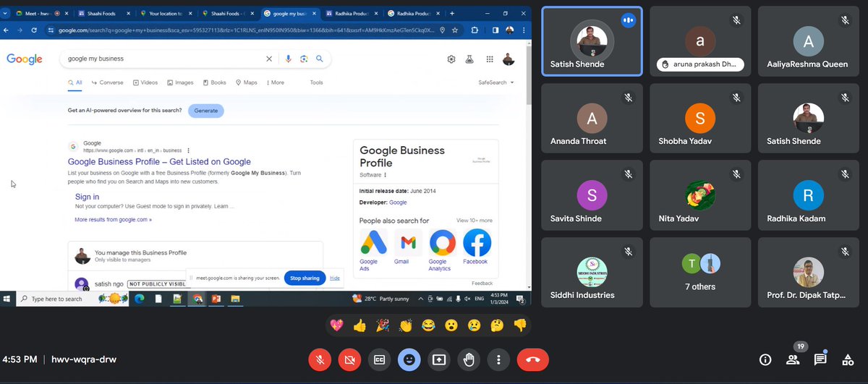Image resolution: width=868 pixels, height=384 pixels.
Task: Open Software three-dot menu in knowledge panel
Action: coord(385,175)
